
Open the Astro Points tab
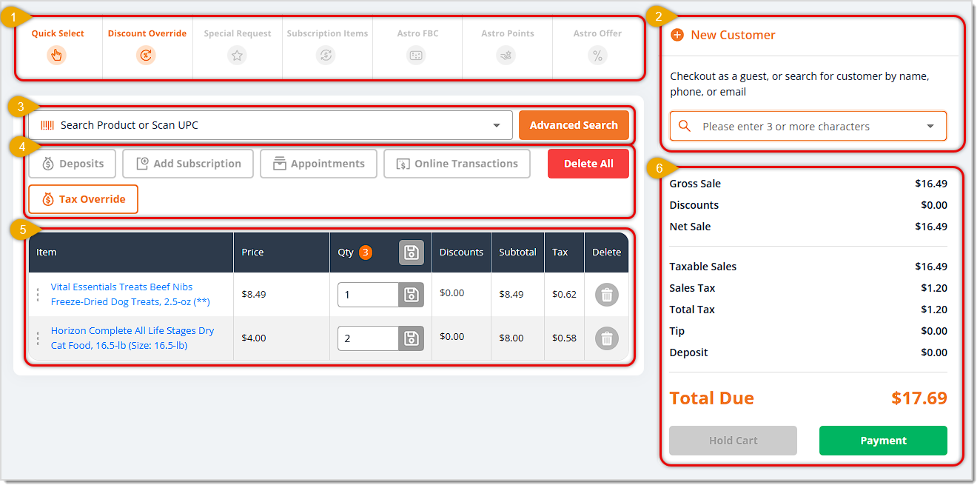point(507,47)
